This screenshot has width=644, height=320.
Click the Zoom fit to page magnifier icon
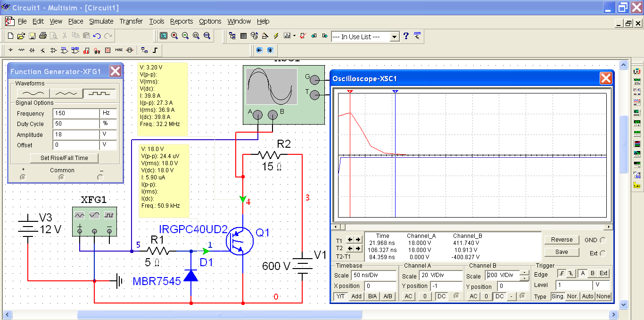point(207,36)
